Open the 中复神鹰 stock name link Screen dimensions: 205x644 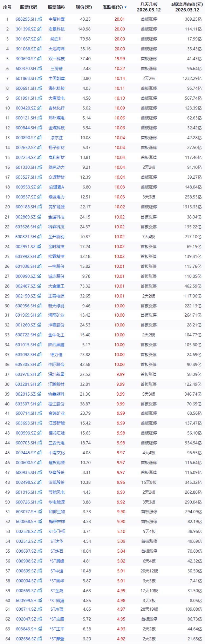tap(57, 19)
